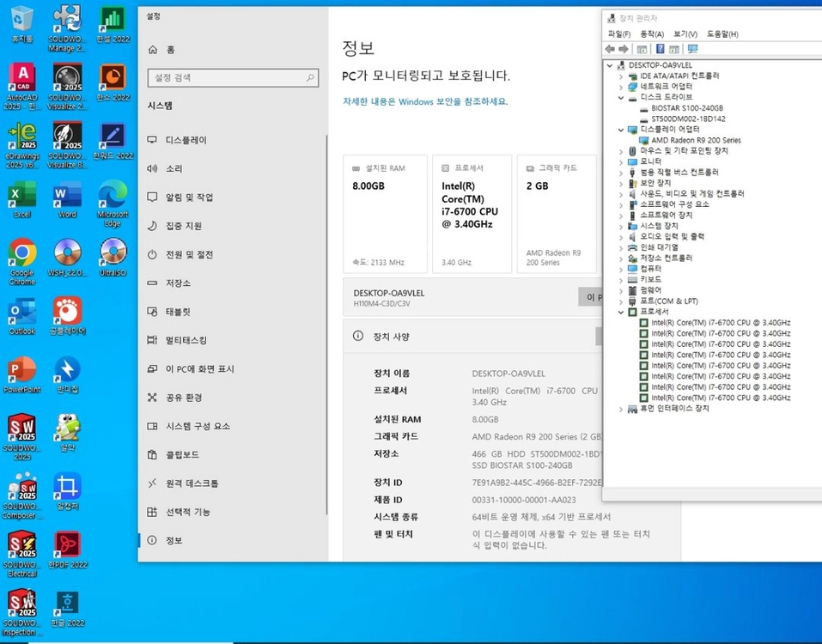Image resolution: width=822 pixels, height=644 pixels.
Task: Open 원격 데스크톱 settings page
Action: tap(233, 483)
